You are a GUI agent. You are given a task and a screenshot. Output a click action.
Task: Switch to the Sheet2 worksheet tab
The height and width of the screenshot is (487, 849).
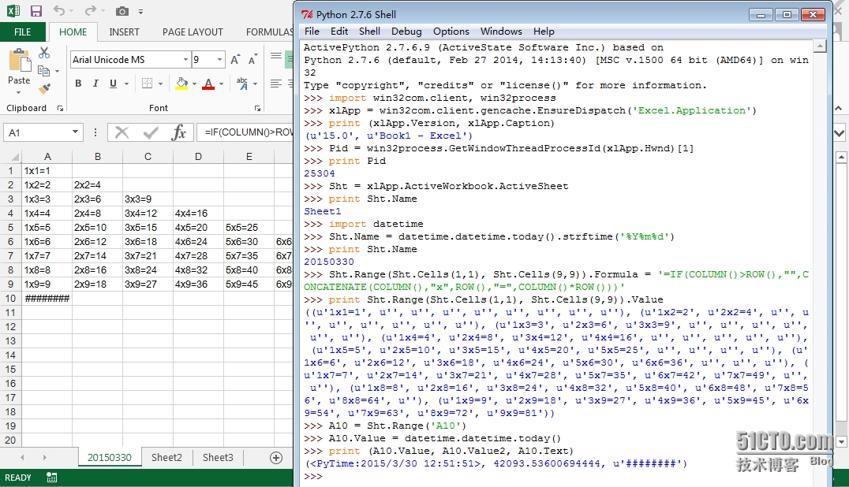click(x=166, y=457)
